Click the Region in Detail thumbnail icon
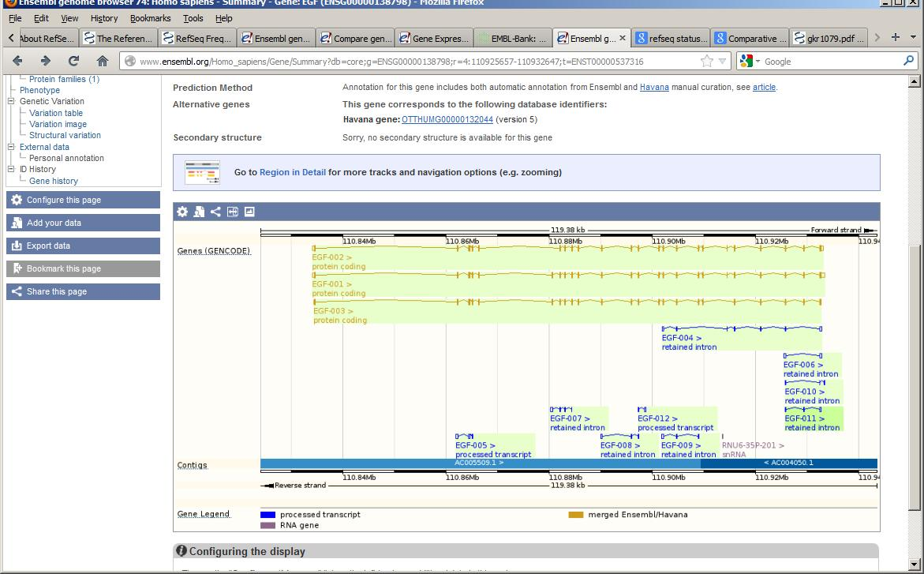The image size is (924, 574). pyautogui.click(x=202, y=172)
